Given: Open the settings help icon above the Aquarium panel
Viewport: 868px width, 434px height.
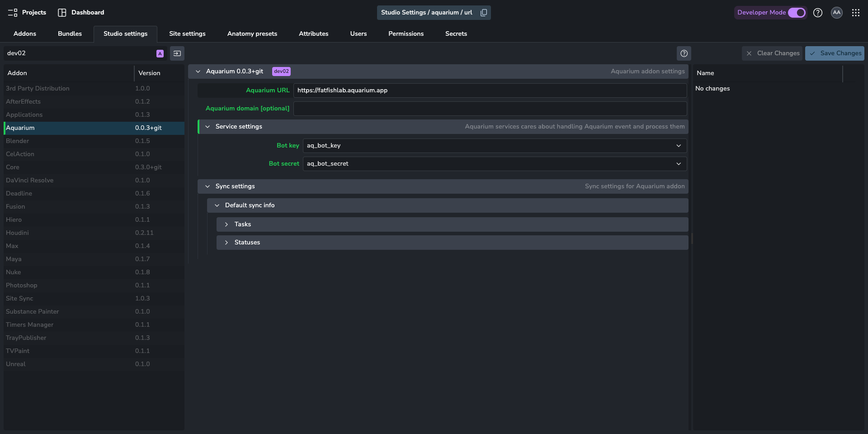Looking at the screenshot, I should coord(684,53).
